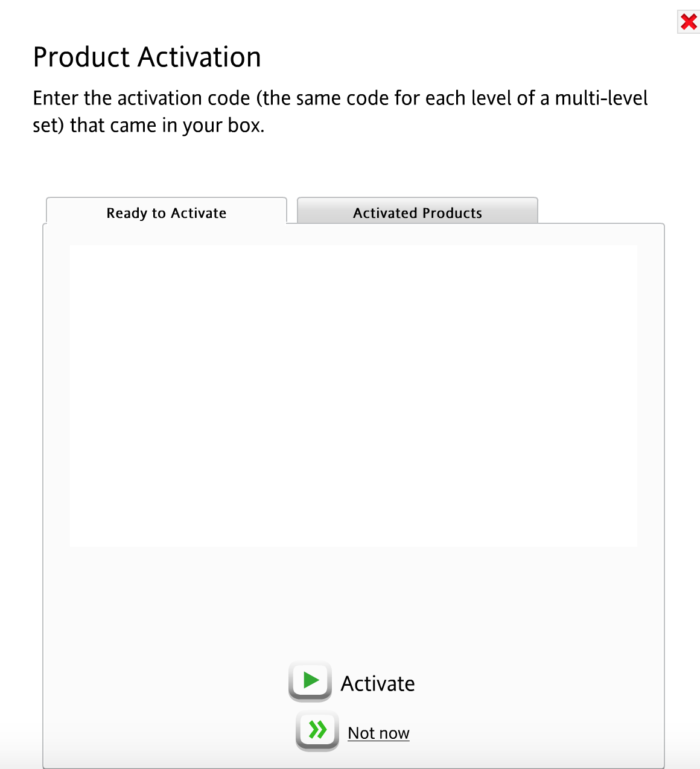
Task: Switch to the Activated Products tab
Action: click(417, 212)
